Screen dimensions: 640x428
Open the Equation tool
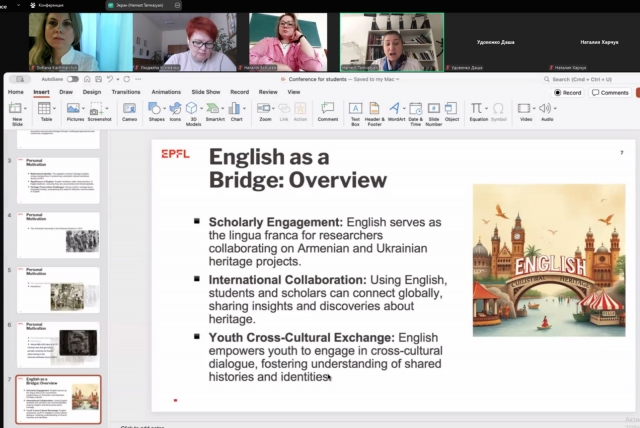[478, 109]
